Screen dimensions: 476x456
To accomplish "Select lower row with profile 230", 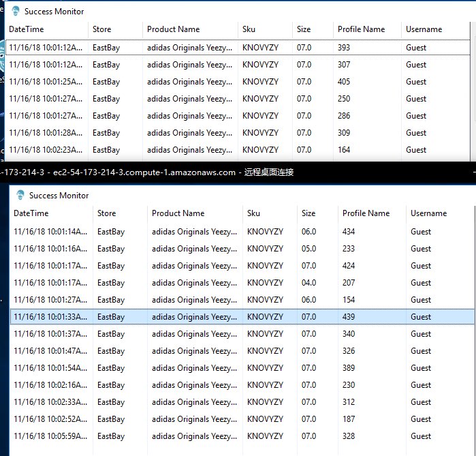I will [242, 385].
